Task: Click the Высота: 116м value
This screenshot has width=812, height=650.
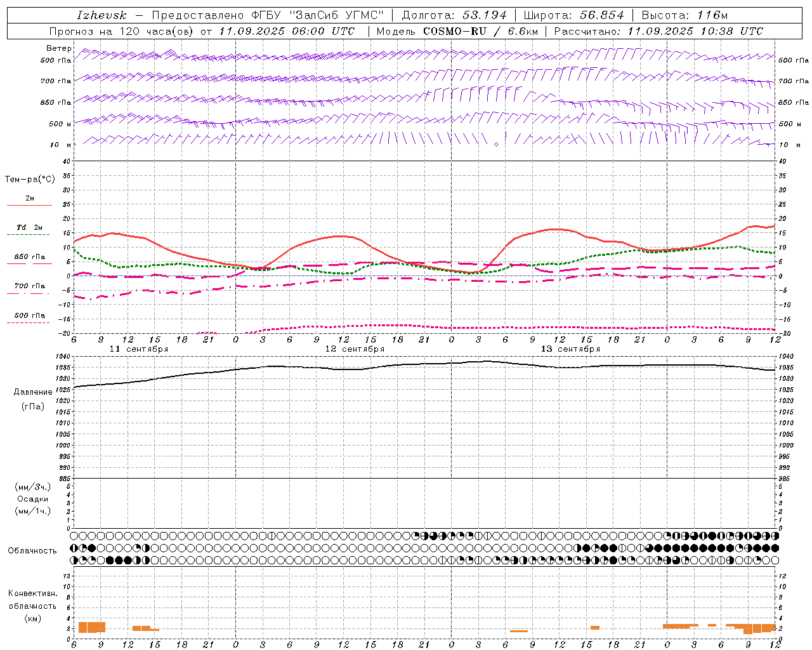Action: (684, 15)
